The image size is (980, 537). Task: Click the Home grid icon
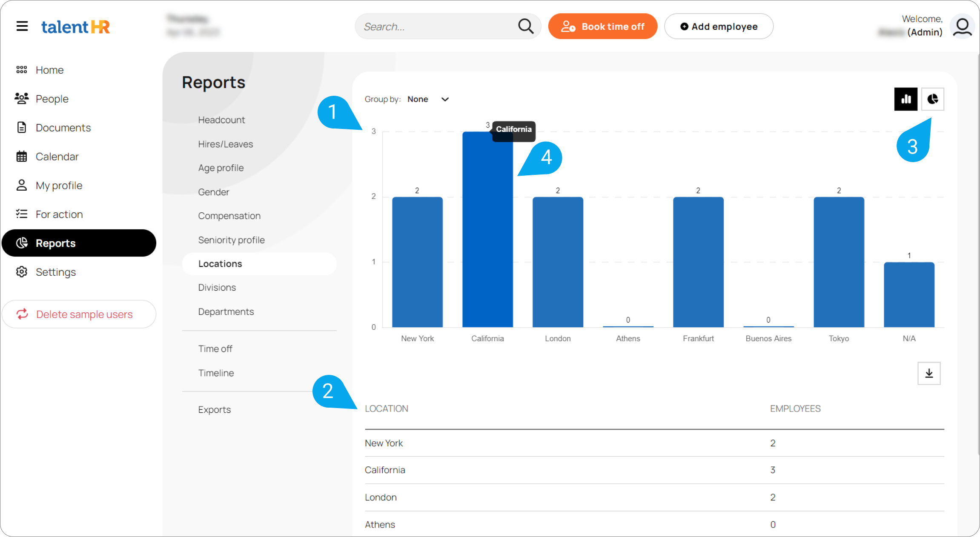point(22,70)
